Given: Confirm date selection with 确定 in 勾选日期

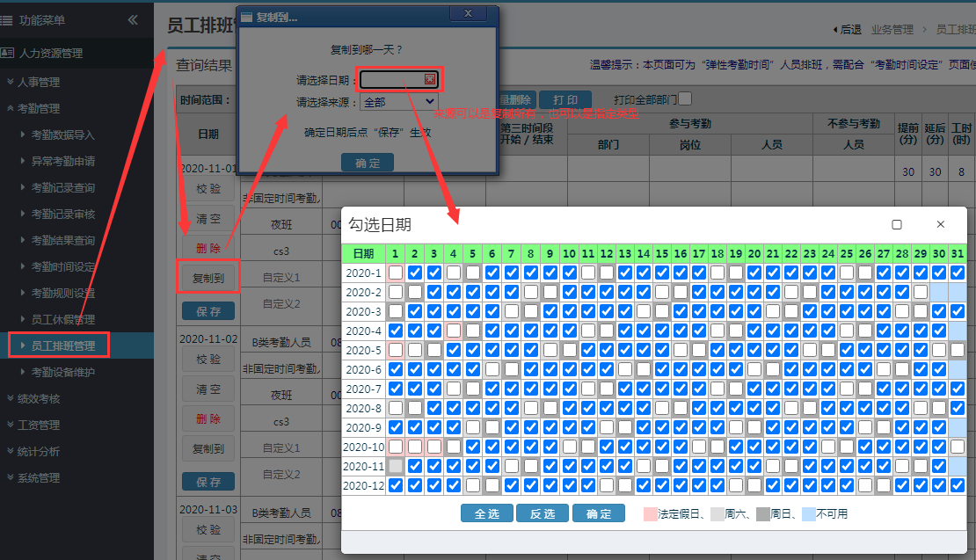Looking at the screenshot, I should pyautogui.click(x=598, y=513).
